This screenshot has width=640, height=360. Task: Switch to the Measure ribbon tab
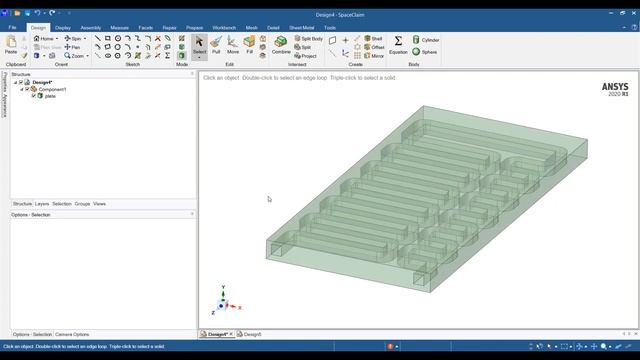[119, 28]
